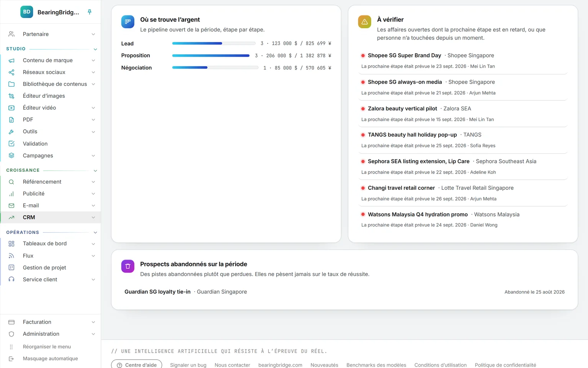Viewport: 588px width, 368px height.
Task: Collapse the CROISSANCE section
Action: [95, 171]
